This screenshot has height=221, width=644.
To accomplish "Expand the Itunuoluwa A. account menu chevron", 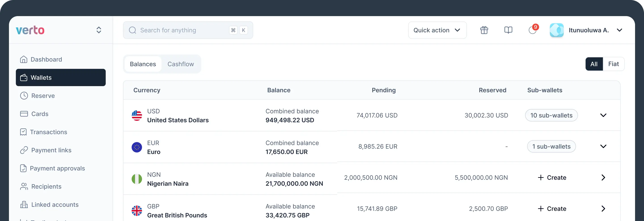I will pyautogui.click(x=619, y=30).
